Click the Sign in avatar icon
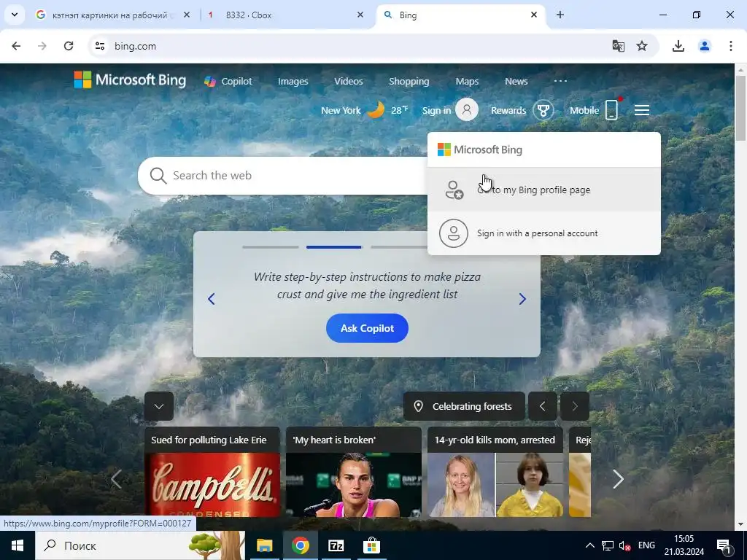 [467, 110]
